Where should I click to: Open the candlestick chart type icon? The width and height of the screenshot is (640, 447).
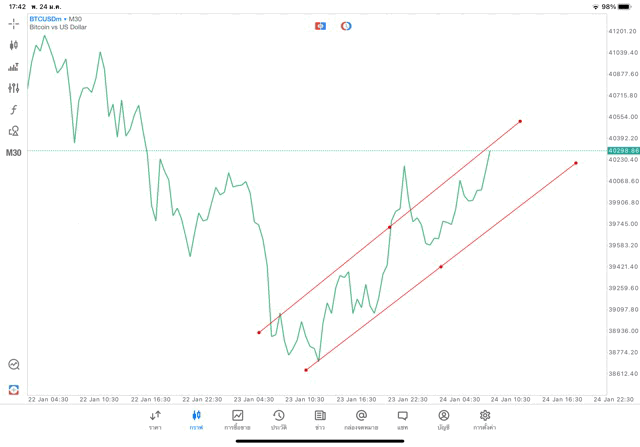[14, 45]
